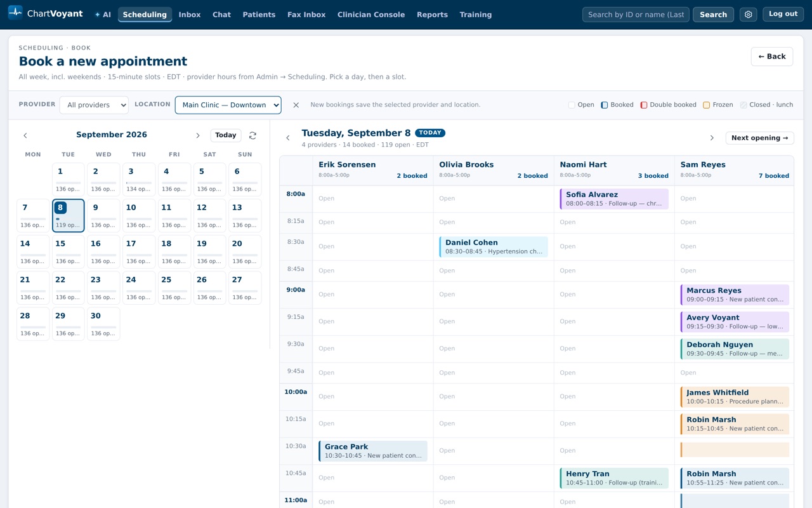812x508 pixels.
Task: Go to previous month in calendar
Action: click(25, 135)
